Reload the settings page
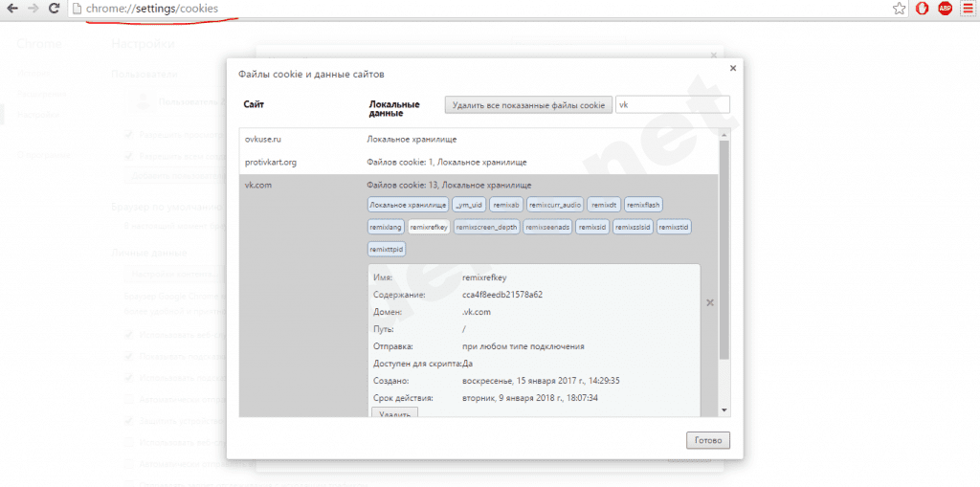 (x=56, y=9)
